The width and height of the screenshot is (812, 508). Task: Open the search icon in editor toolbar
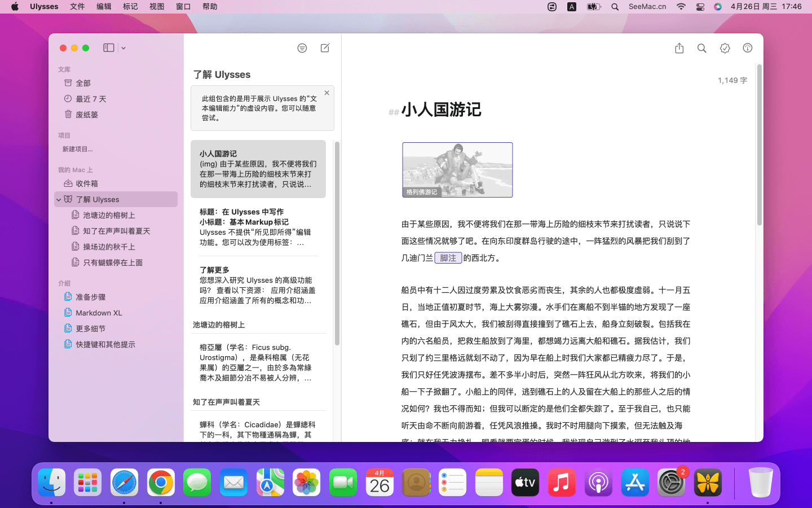point(701,48)
